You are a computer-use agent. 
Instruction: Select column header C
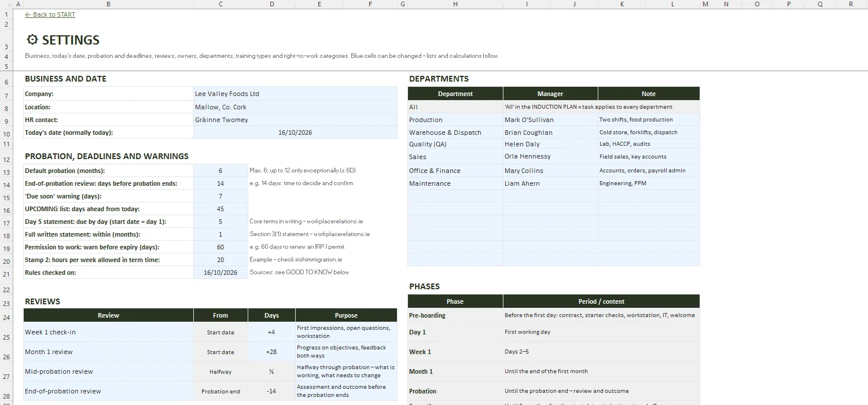tap(220, 4)
